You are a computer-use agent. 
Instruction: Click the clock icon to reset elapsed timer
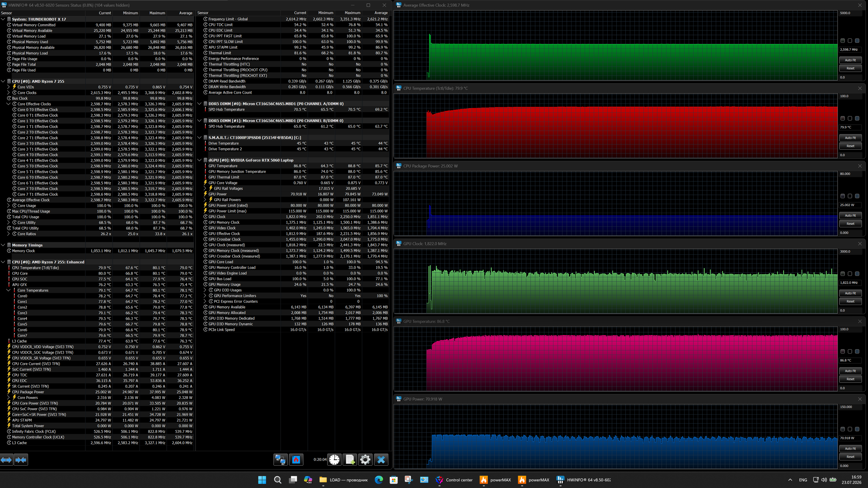pyautogui.click(x=334, y=460)
